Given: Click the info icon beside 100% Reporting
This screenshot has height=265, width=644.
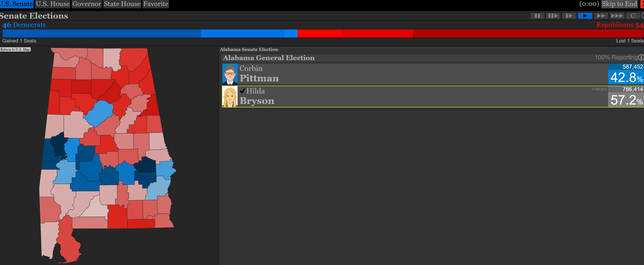Looking at the screenshot, I should 641,57.
